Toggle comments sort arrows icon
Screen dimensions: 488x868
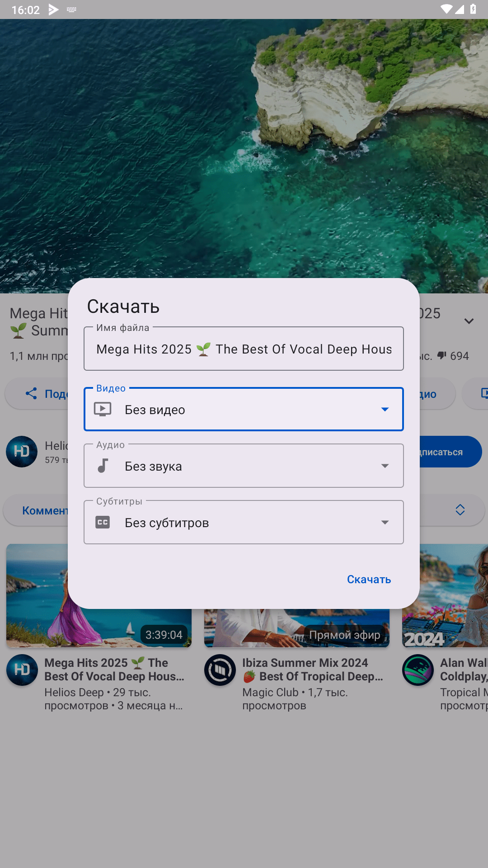coord(460,510)
